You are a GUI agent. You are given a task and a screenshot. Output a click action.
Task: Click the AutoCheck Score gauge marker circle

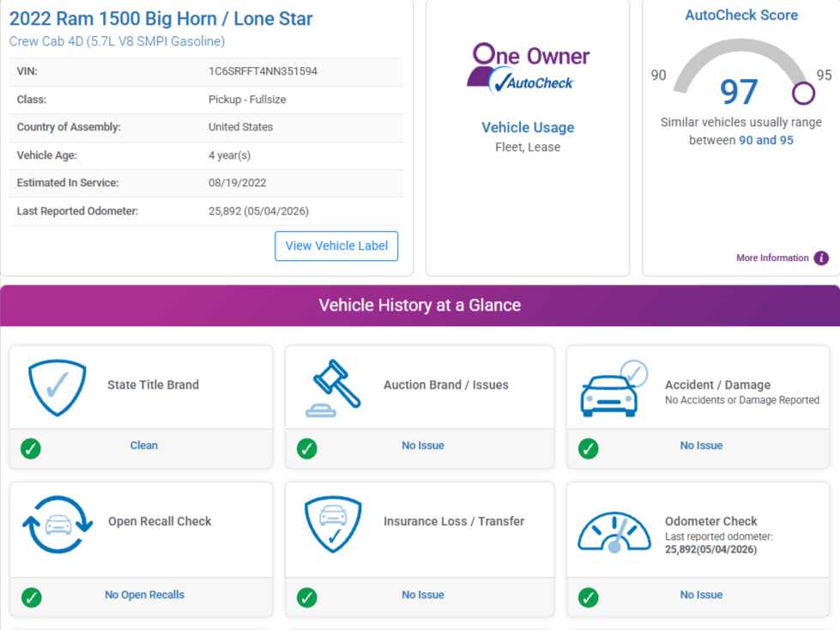(803, 94)
